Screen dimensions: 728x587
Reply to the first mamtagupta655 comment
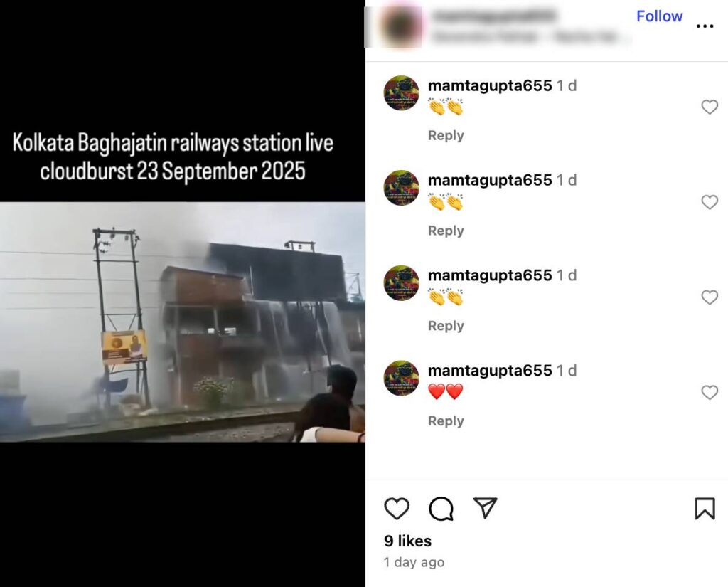coord(446,135)
